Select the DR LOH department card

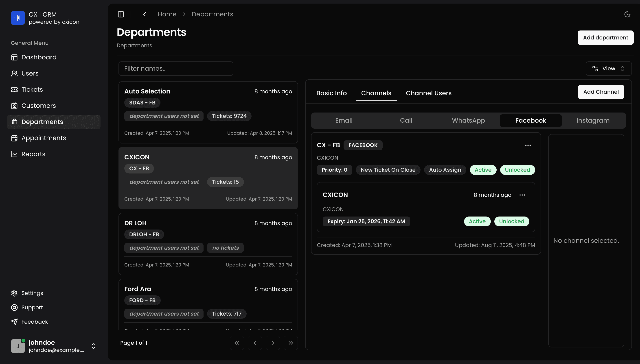(208, 244)
